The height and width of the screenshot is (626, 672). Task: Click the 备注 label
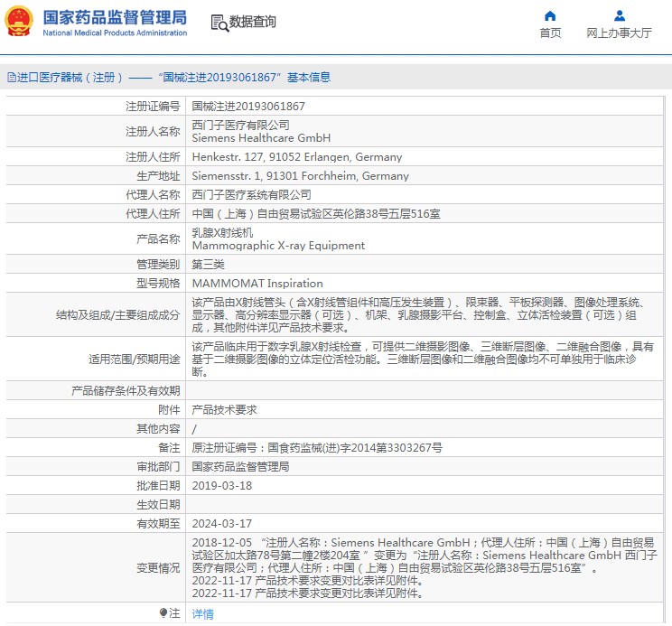[x=169, y=448]
